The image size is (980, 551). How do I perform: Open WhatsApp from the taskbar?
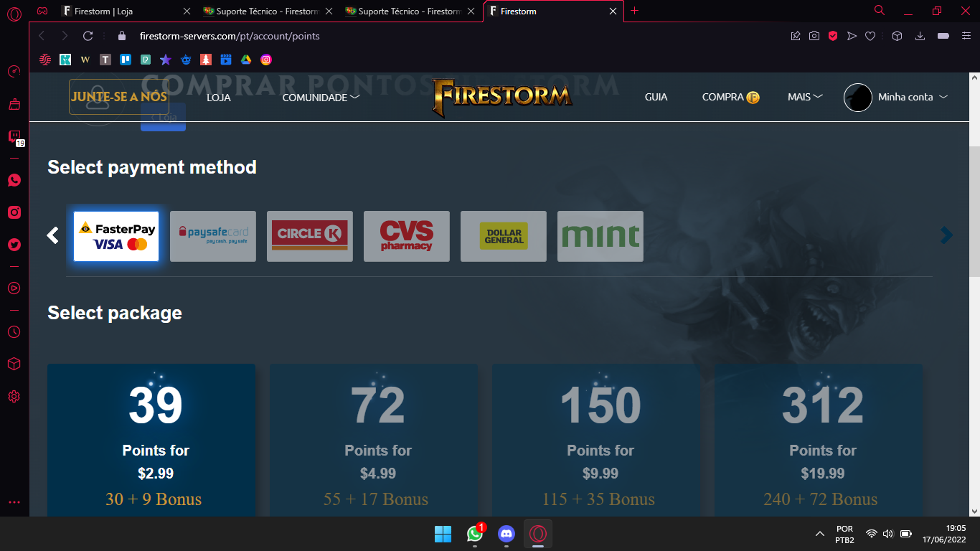[475, 534]
